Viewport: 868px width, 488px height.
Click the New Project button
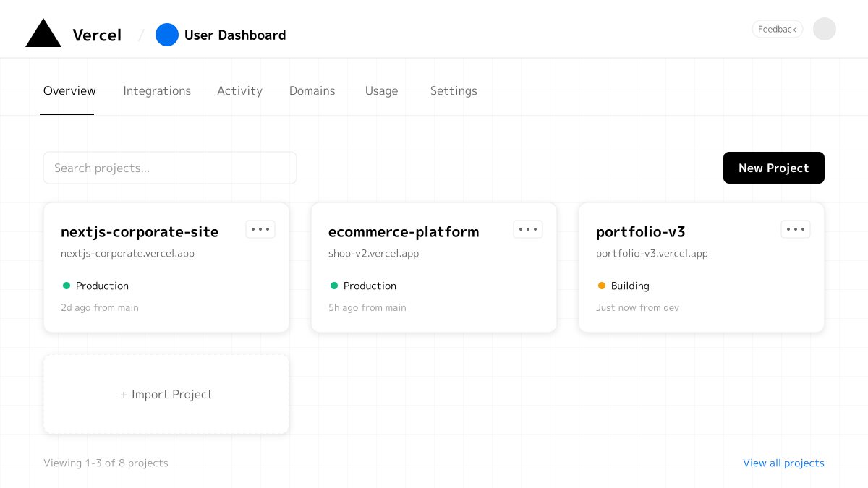point(774,168)
